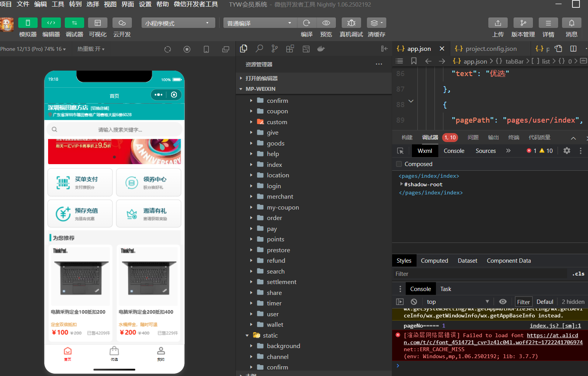Activate the element inspector picker
Screen dimensions: 588x376
(x=400, y=151)
